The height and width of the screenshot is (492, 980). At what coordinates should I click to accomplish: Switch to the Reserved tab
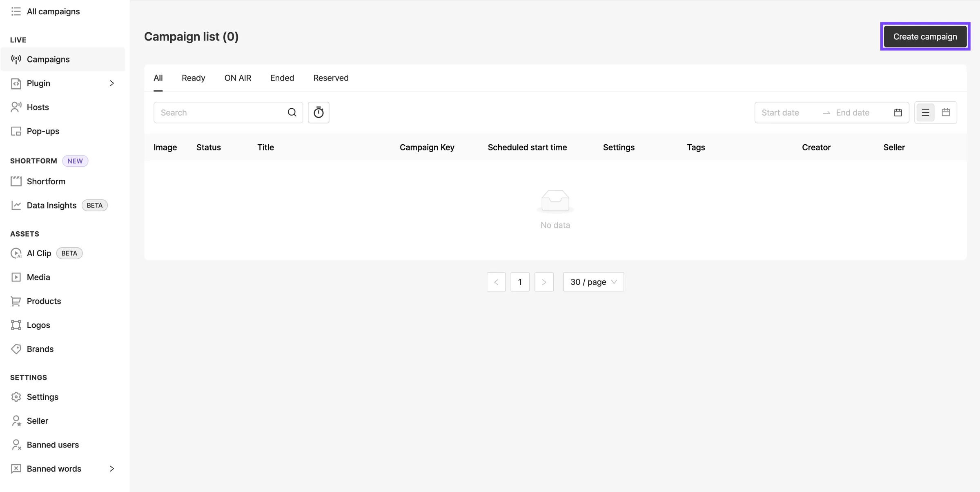[331, 78]
